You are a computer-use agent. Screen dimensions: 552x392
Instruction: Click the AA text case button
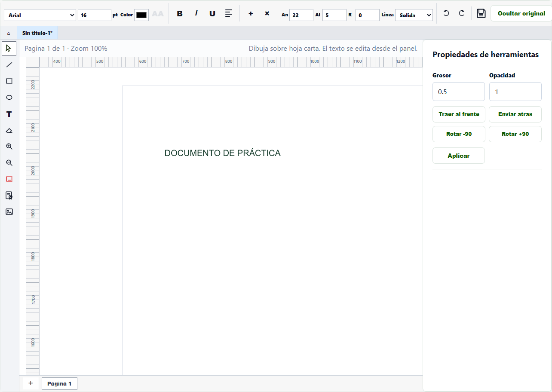click(158, 14)
